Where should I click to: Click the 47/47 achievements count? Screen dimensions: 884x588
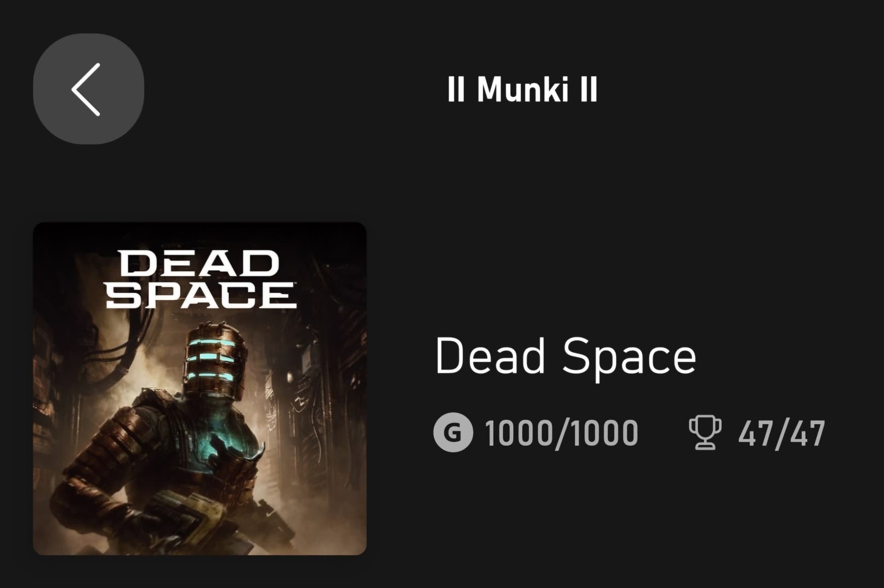[781, 433]
